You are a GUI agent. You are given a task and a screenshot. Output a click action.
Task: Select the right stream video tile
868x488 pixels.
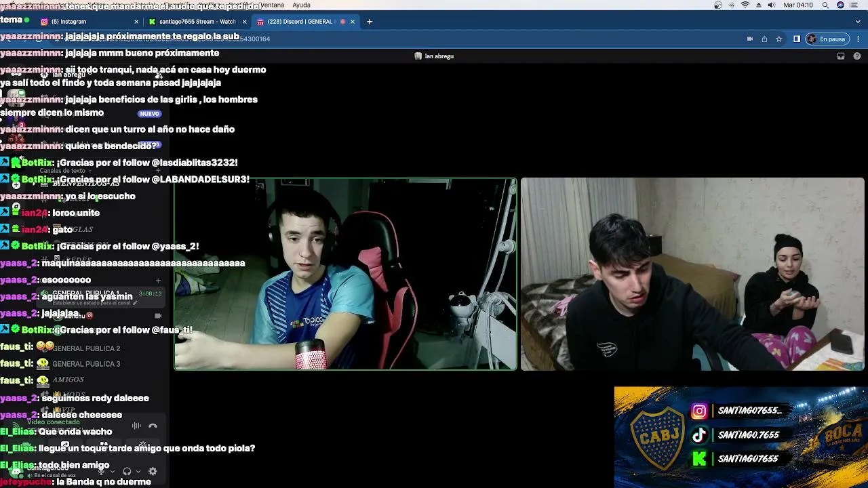(x=692, y=274)
